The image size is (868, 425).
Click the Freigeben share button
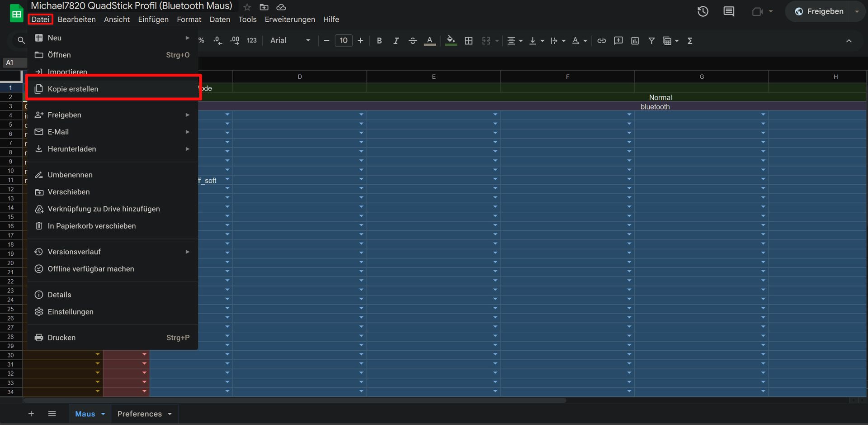click(819, 11)
